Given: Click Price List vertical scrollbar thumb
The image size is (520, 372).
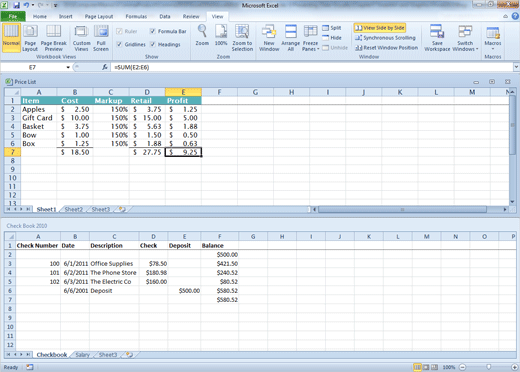Looking at the screenshot, I should coord(512,125).
